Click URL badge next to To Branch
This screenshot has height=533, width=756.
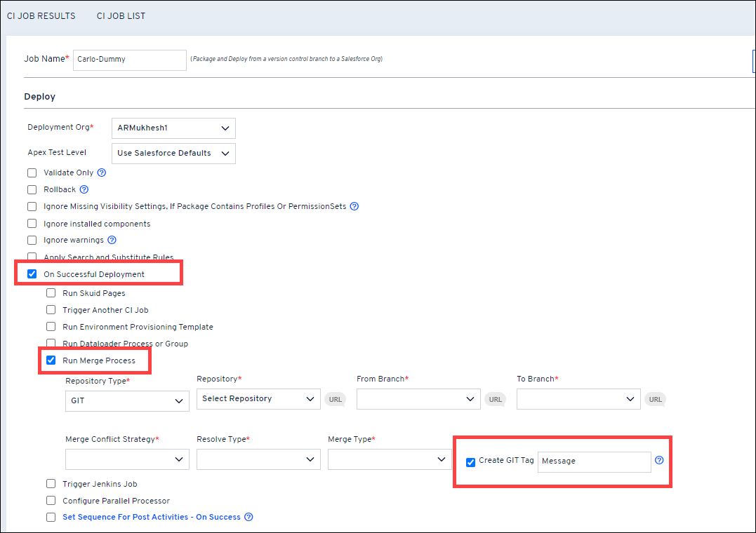(x=655, y=399)
